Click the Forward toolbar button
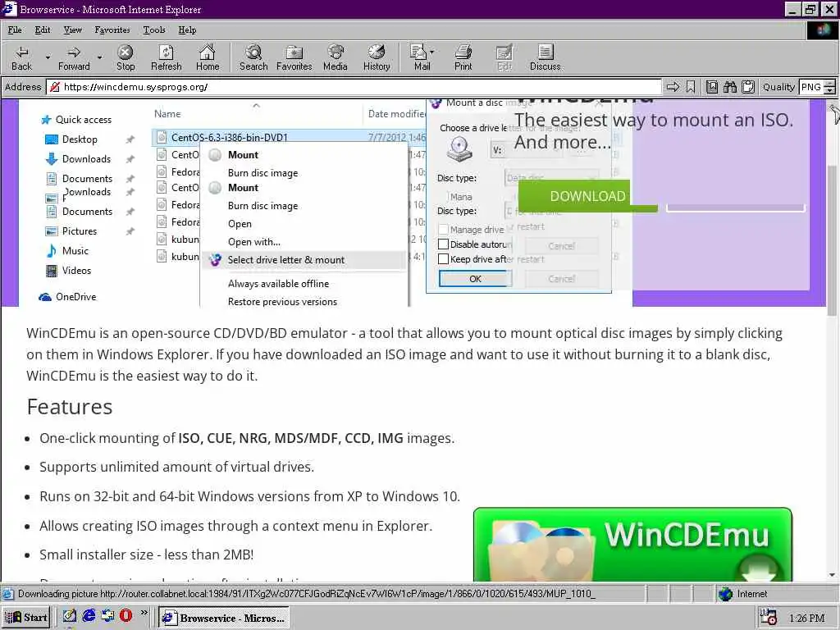 coord(74,58)
